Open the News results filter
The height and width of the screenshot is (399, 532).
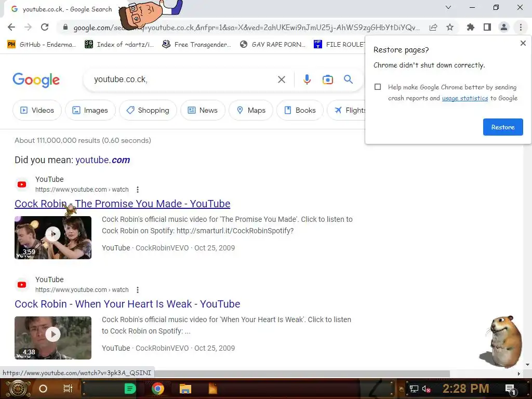(x=203, y=110)
